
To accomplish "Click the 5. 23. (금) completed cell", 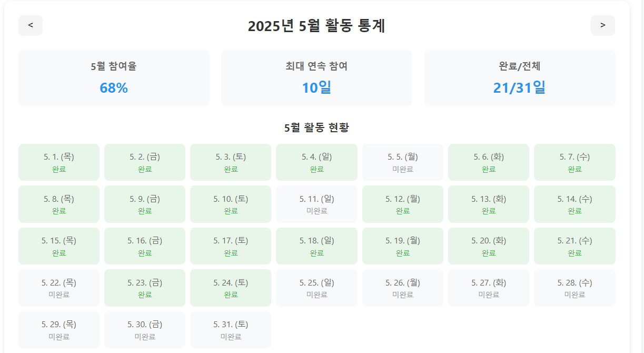I will 145,288.
